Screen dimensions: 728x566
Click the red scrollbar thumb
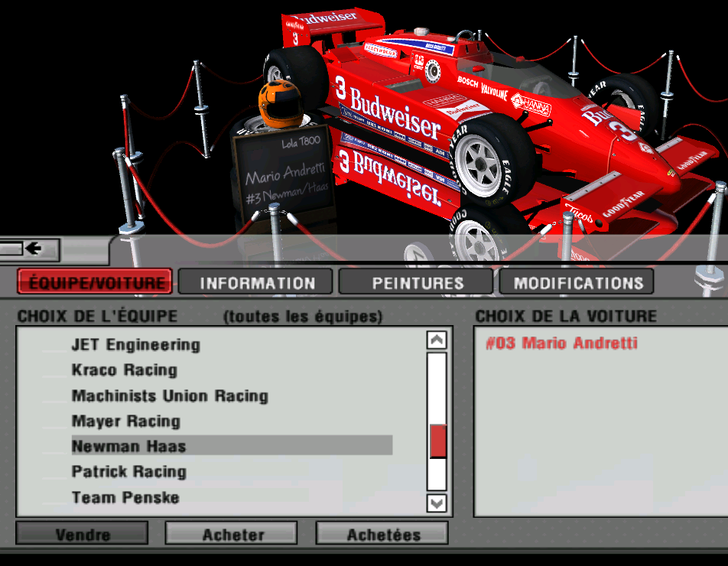(x=437, y=441)
